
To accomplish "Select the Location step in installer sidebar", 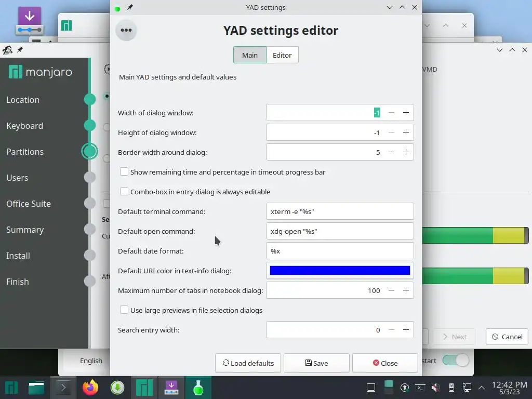I will (x=23, y=100).
